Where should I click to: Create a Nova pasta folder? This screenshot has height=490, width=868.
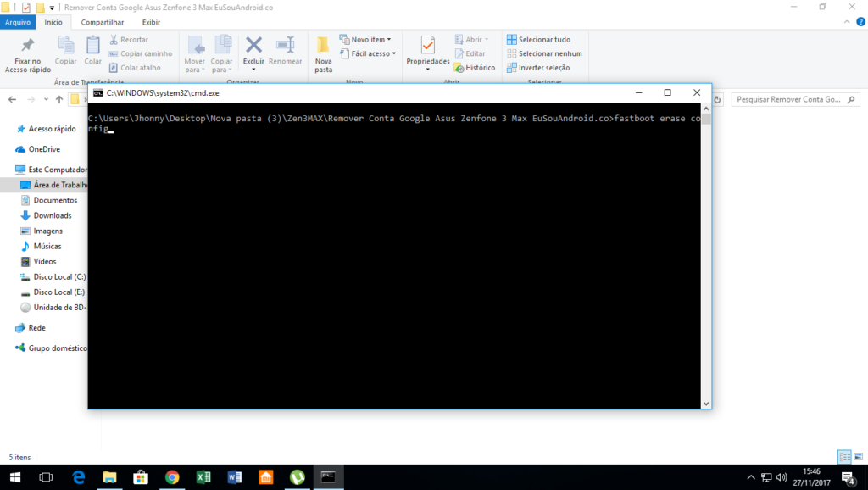point(323,55)
